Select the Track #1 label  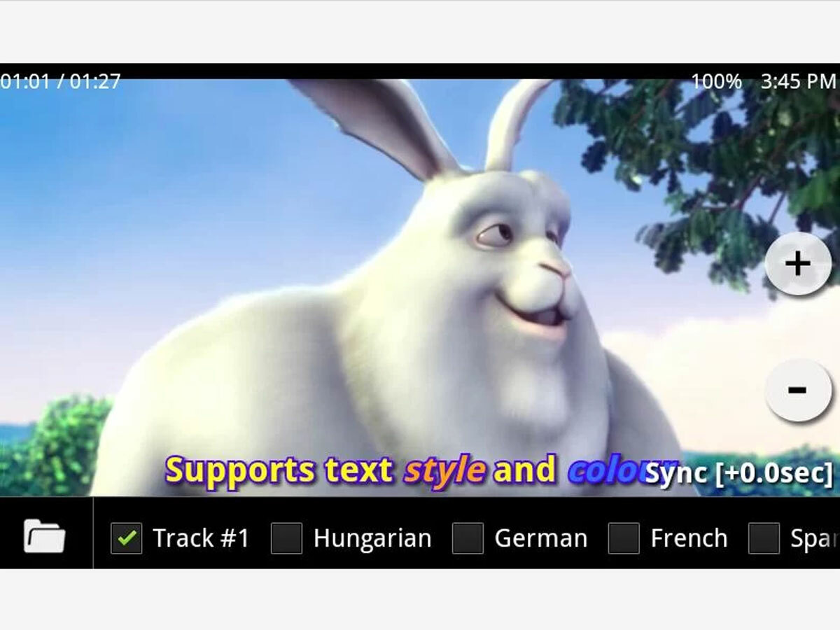click(x=201, y=538)
